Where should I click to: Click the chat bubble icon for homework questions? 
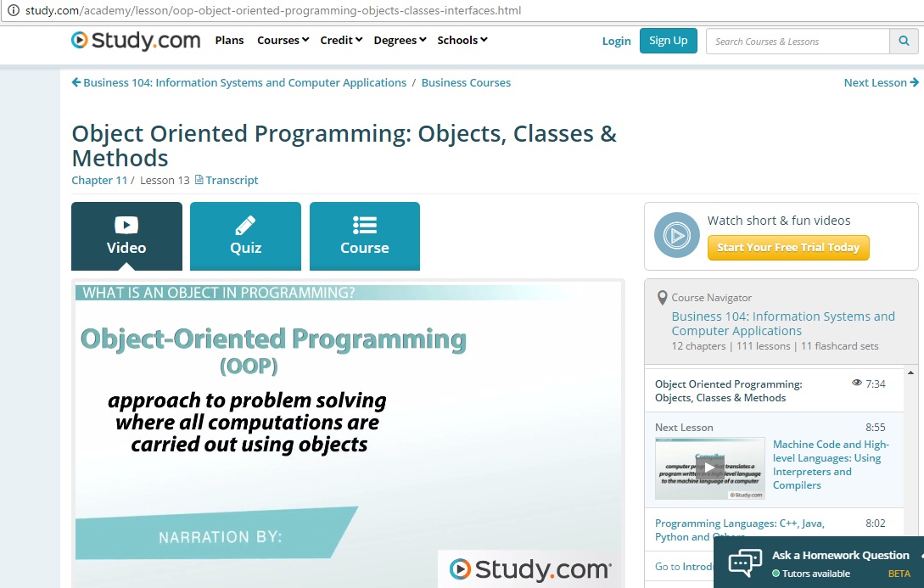(745, 563)
